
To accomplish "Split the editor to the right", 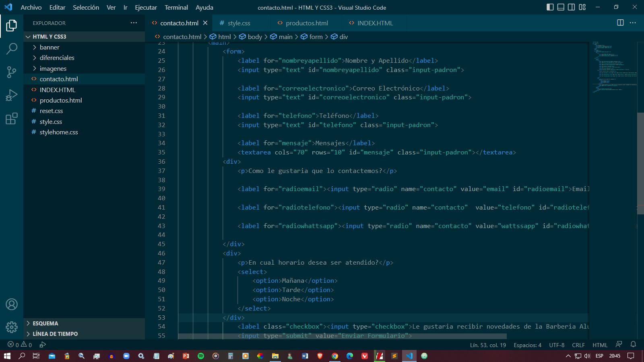I will tap(620, 23).
